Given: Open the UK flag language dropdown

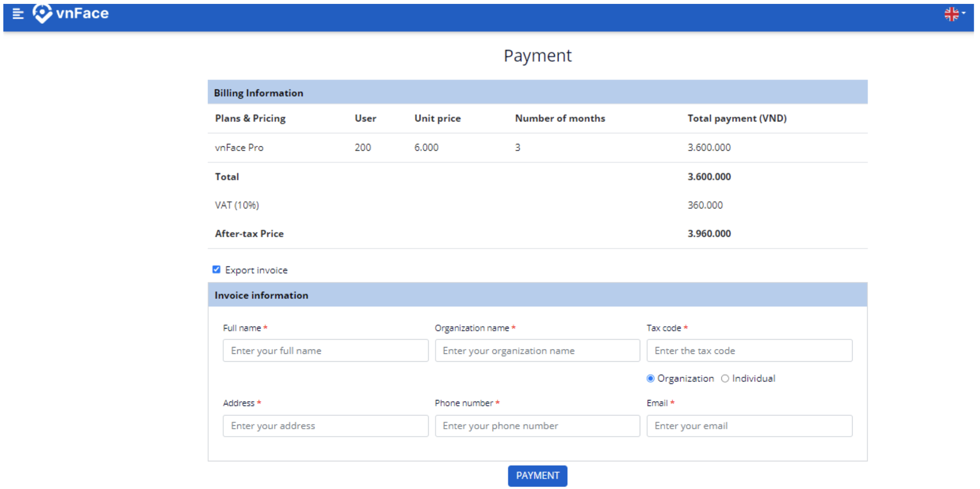Looking at the screenshot, I should click(954, 14).
